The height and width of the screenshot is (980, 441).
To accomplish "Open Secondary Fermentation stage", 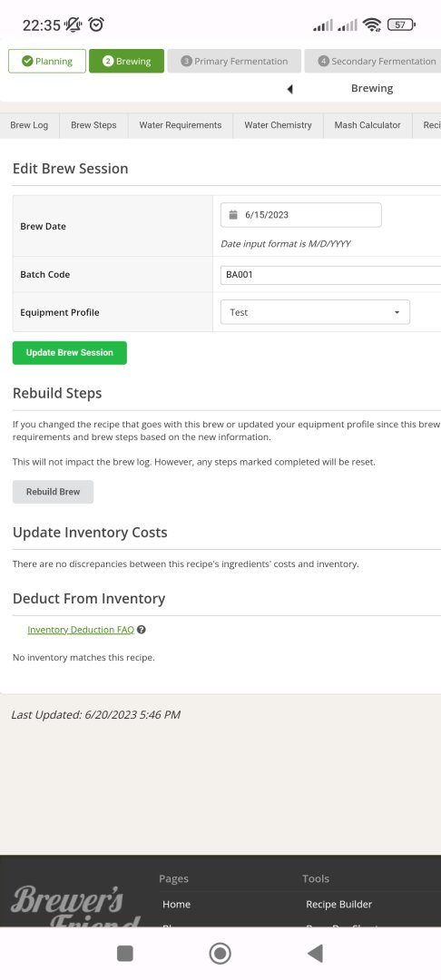I will [x=372, y=62].
